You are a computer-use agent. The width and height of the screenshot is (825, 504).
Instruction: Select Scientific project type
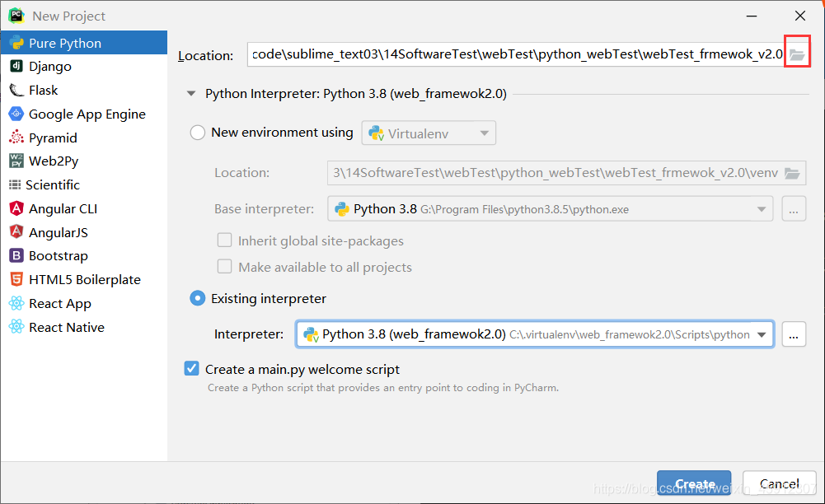click(84, 185)
